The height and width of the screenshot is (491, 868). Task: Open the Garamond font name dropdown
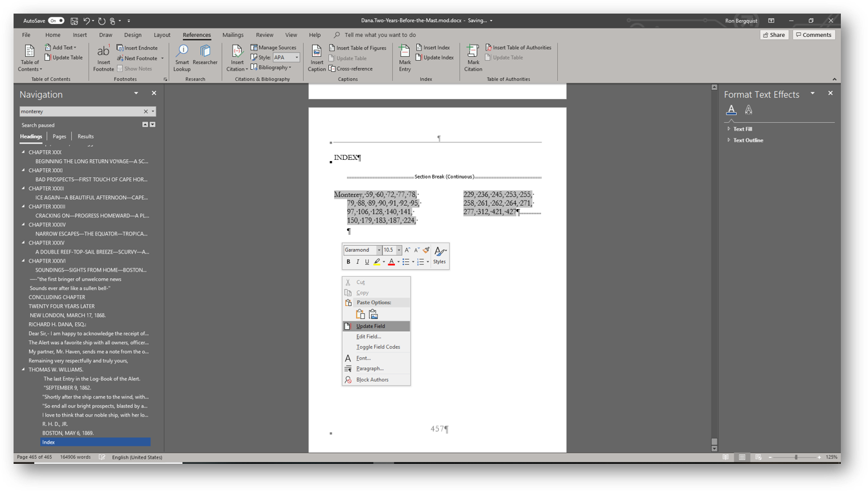379,250
